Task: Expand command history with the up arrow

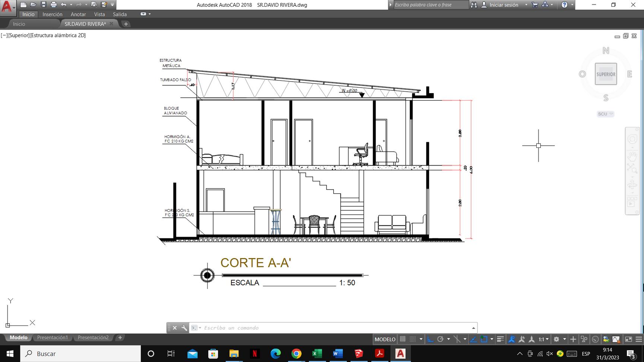Action: (473, 328)
